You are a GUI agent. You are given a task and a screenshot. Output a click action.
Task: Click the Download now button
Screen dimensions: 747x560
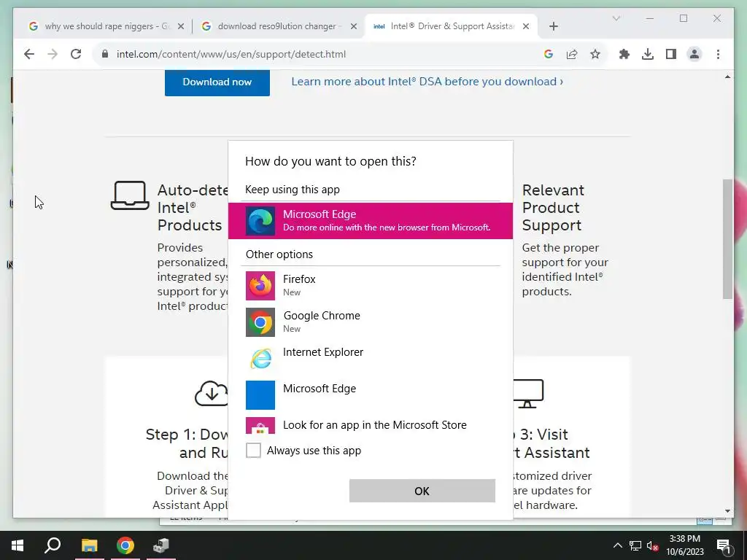(217, 82)
